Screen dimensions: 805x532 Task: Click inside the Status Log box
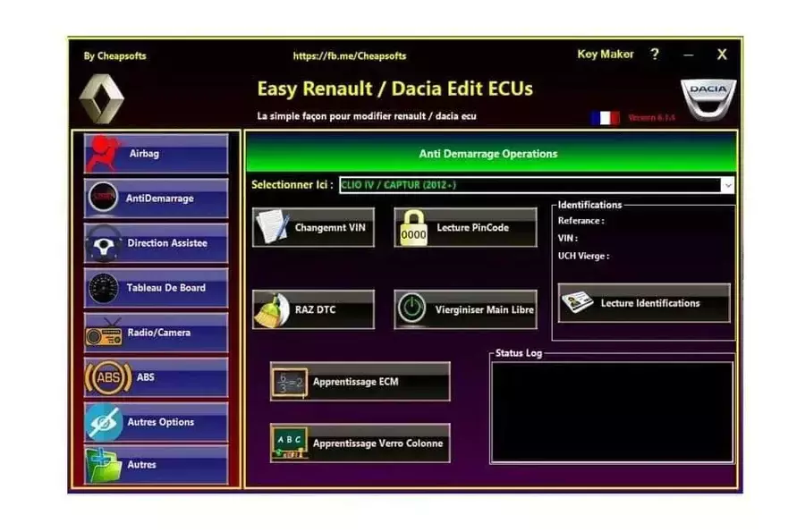point(612,412)
